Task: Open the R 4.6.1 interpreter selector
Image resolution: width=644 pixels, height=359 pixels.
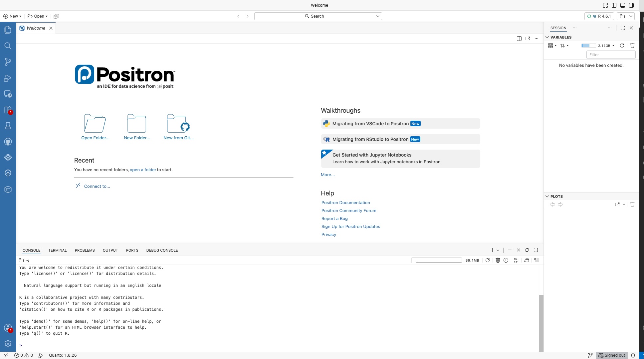Action: click(599, 16)
